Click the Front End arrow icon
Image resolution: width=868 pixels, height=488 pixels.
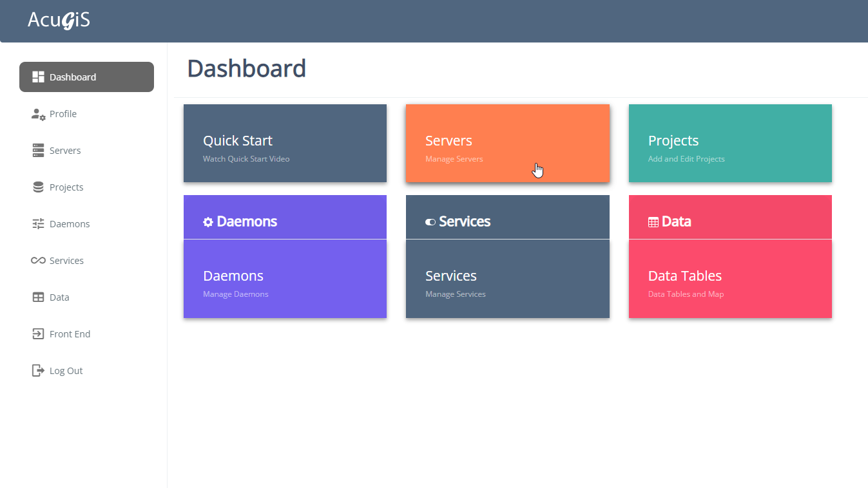(38, 334)
